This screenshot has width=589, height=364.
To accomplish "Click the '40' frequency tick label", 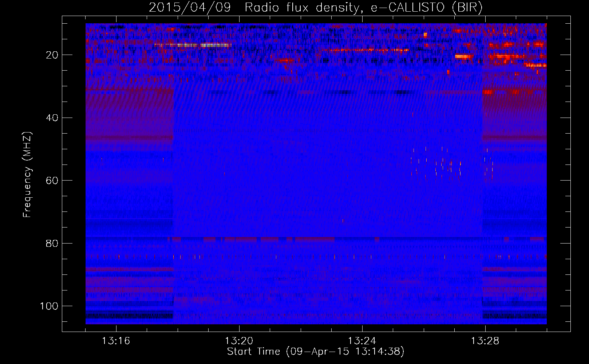I will point(52,118).
